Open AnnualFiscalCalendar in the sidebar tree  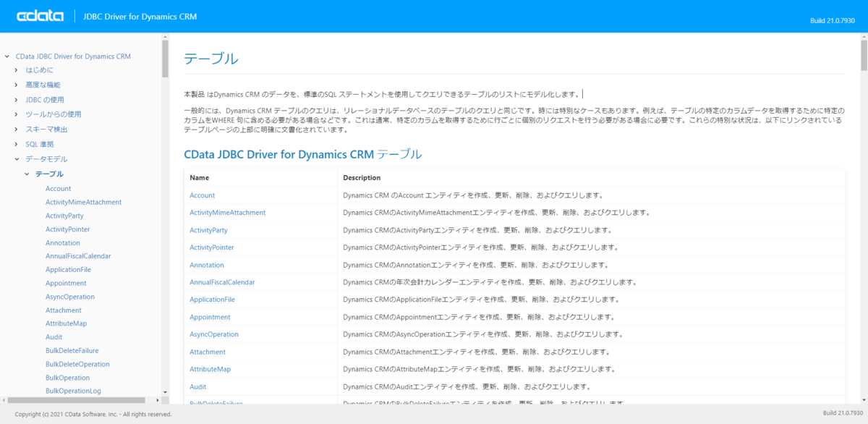(x=78, y=256)
